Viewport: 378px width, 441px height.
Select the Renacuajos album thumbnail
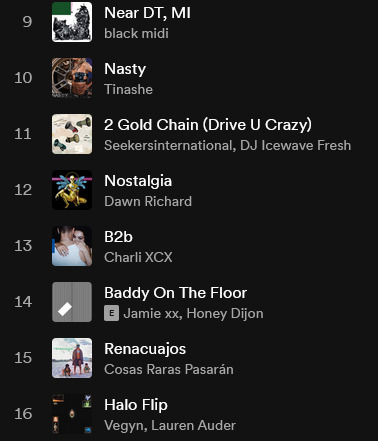[72, 358]
